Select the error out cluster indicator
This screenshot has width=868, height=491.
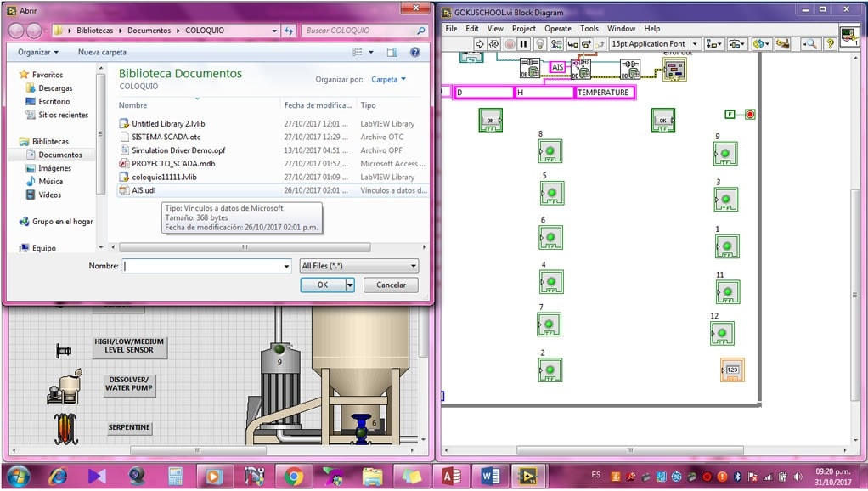(675, 69)
